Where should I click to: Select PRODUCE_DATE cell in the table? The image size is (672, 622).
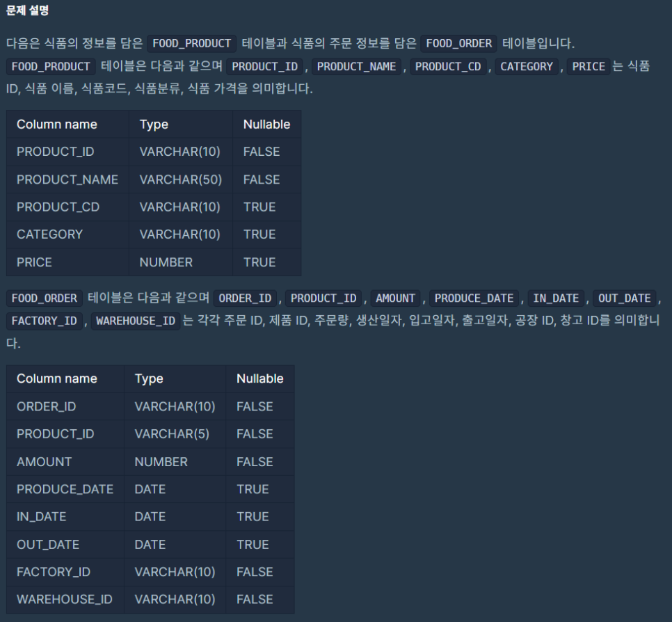65,489
